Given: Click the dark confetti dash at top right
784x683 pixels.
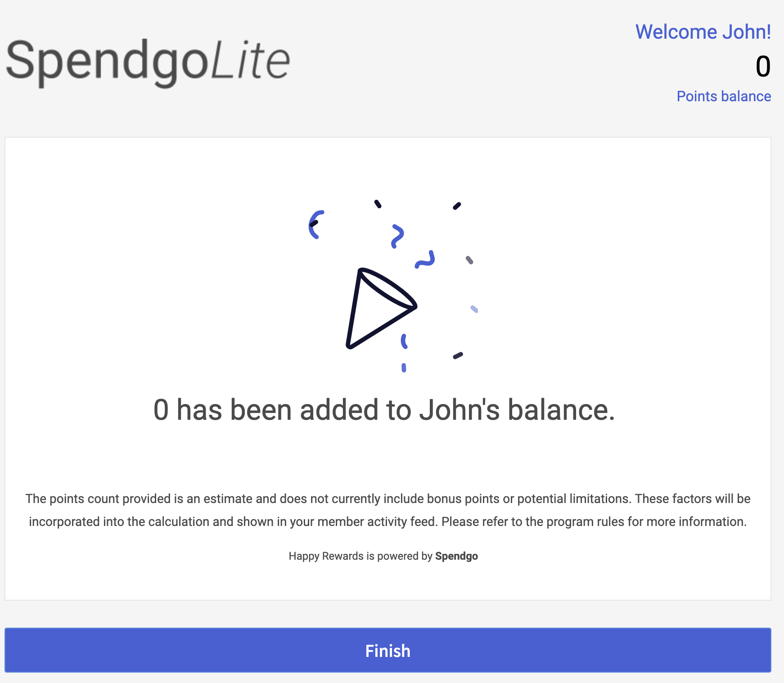Looking at the screenshot, I should click(457, 206).
